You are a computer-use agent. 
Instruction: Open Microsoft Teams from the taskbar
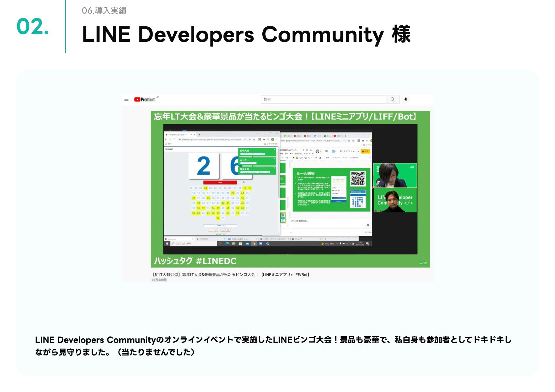click(267, 243)
